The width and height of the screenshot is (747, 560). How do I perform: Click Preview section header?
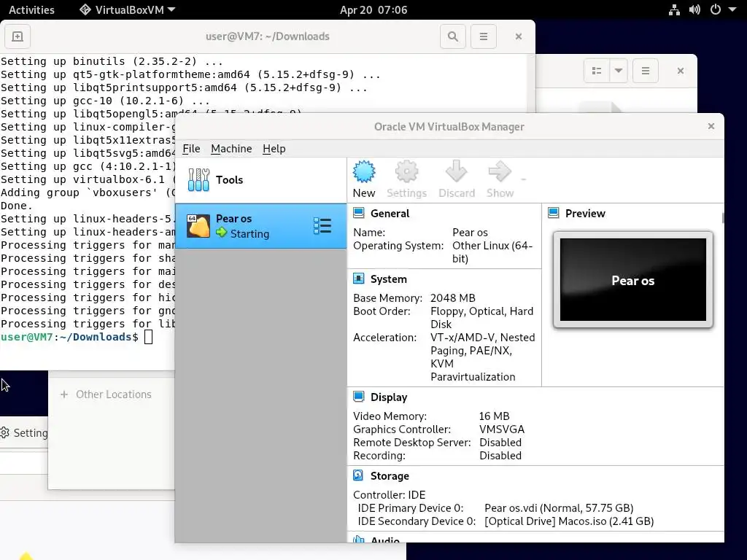(585, 214)
